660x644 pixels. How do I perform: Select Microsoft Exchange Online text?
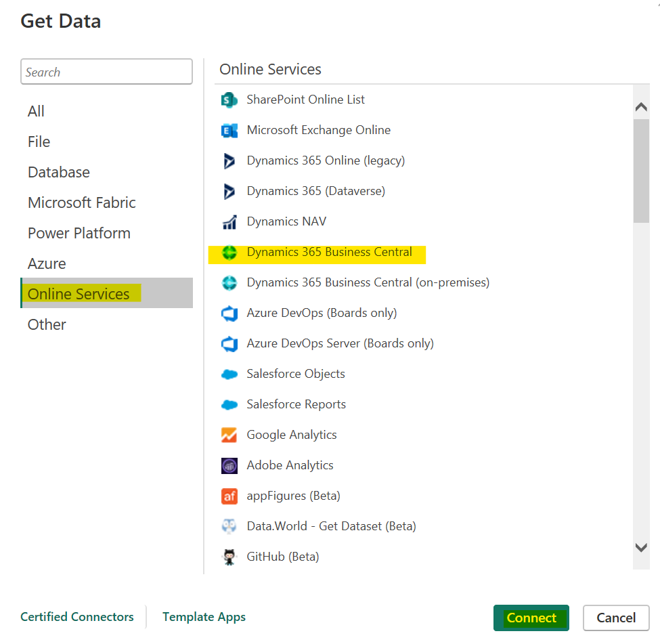pos(319,130)
